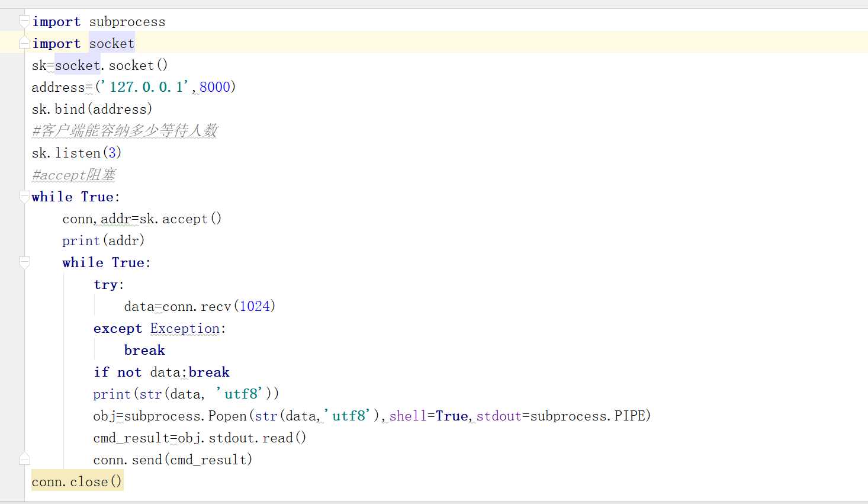Click the comment '#客户端能容纳多少等待人数'

point(125,131)
